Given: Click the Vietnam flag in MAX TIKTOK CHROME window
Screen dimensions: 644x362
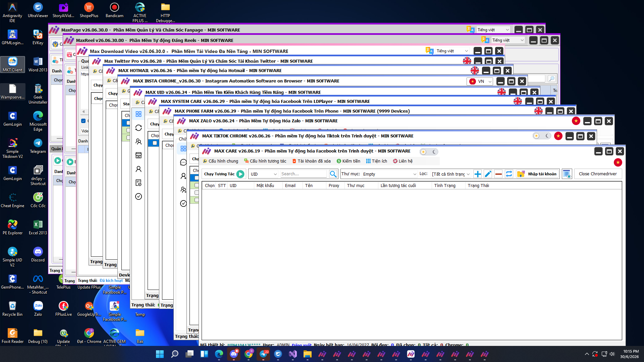Looking at the screenshot, I should tap(558, 136).
